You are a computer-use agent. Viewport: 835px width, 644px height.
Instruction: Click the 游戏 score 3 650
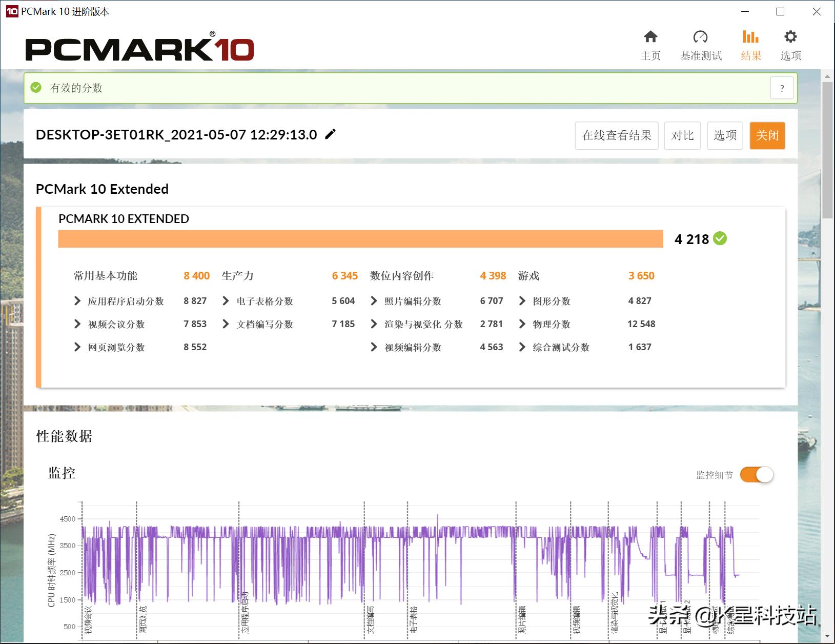point(641,276)
